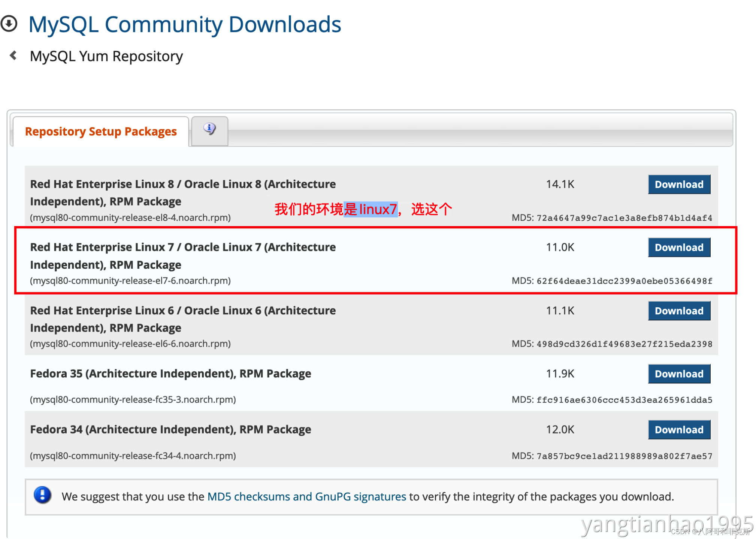Click the 12.0K file size value
This screenshot has height=539, width=756.
click(x=560, y=429)
